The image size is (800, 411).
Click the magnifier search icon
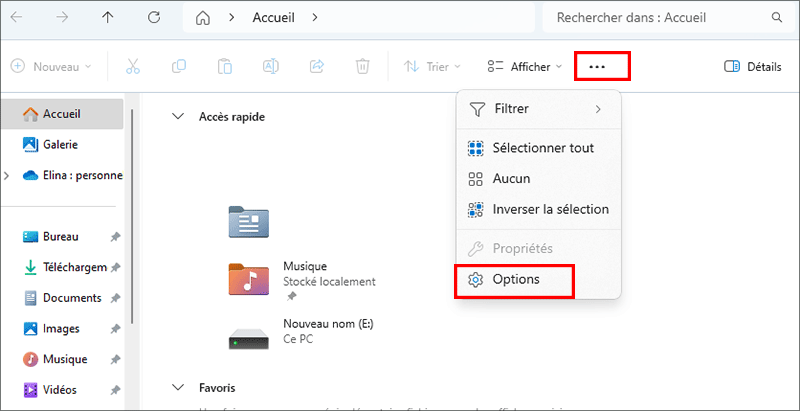777,18
